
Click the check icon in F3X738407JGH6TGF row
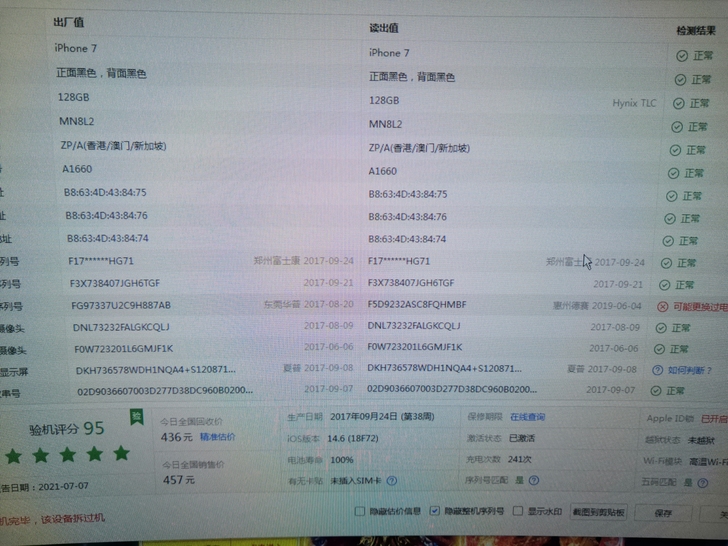(x=664, y=285)
